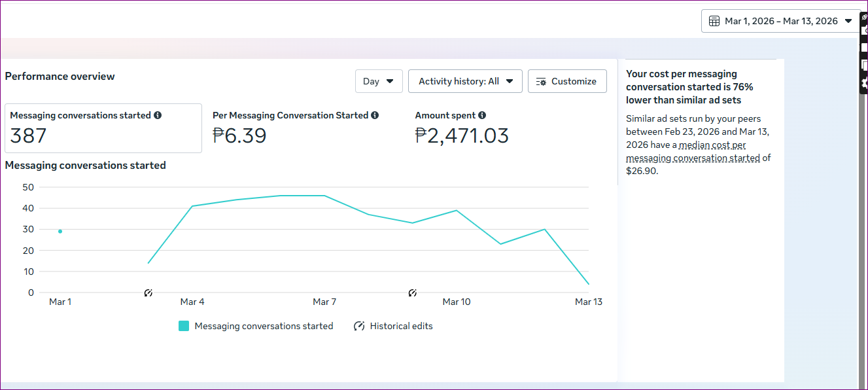Select the Amount spent metric
Image resolution: width=868 pixels, height=390 pixels.
click(x=462, y=128)
